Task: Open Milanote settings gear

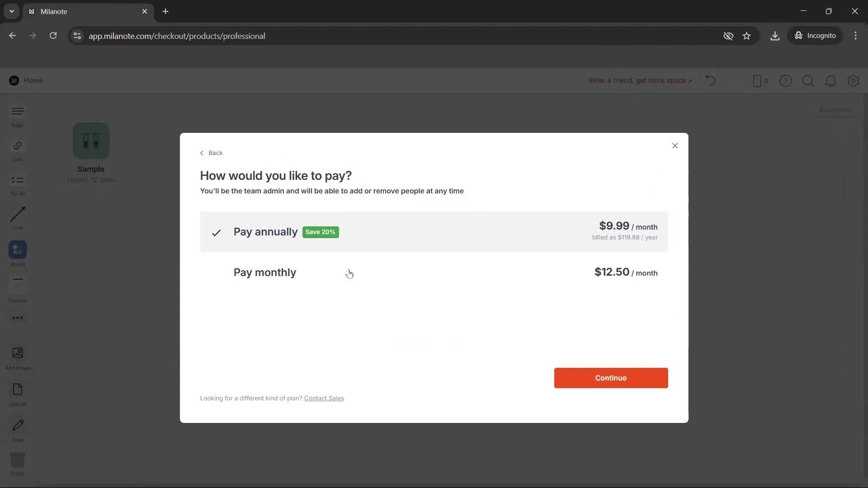Action: 854,81
